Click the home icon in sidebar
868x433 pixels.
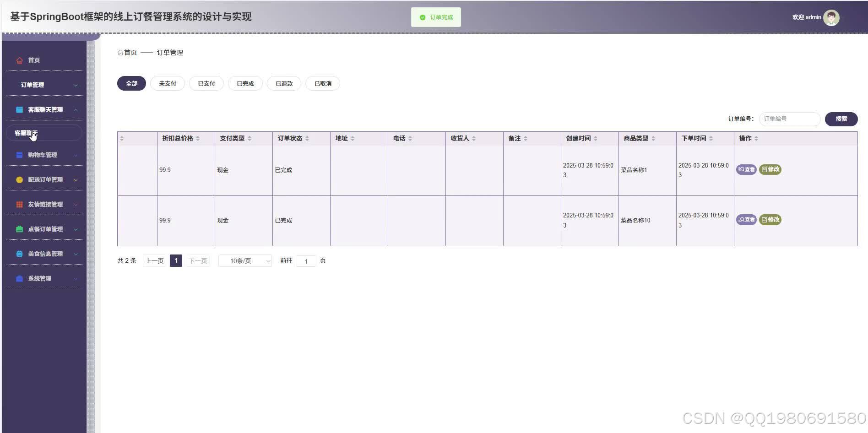(x=19, y=60)
